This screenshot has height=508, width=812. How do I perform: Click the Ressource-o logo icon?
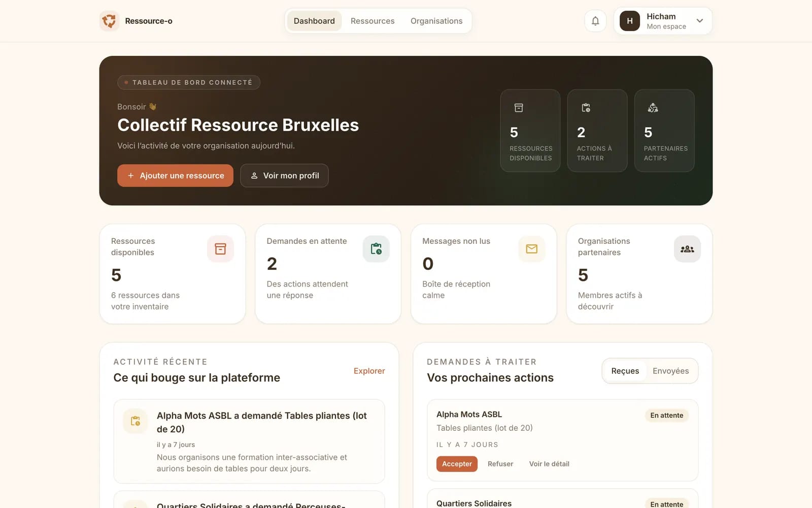click(109, 21)
